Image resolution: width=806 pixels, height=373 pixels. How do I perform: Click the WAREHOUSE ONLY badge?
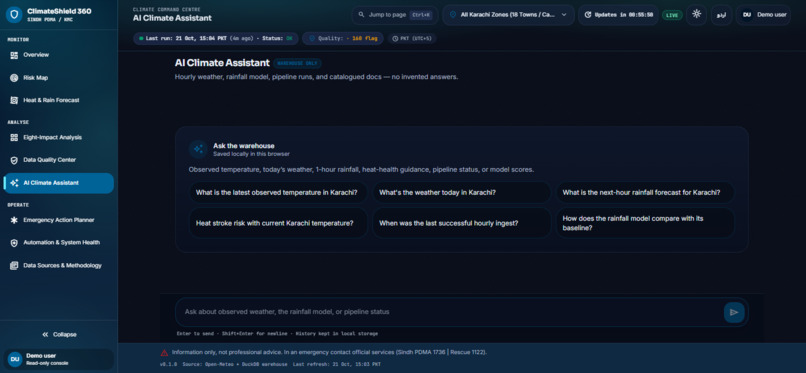pyautogui.click(x=298, y=63)
